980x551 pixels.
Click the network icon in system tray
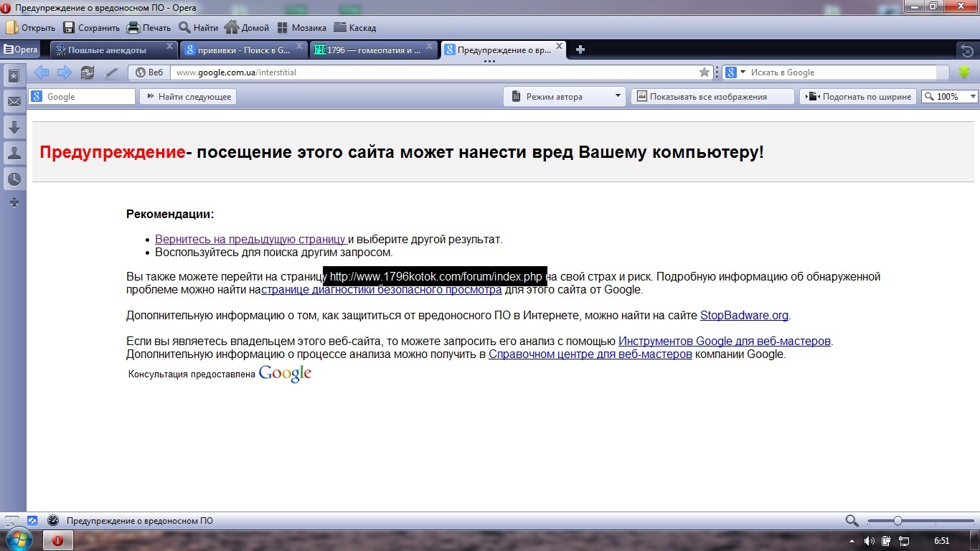pyautogui.click(x=904, y=541)
